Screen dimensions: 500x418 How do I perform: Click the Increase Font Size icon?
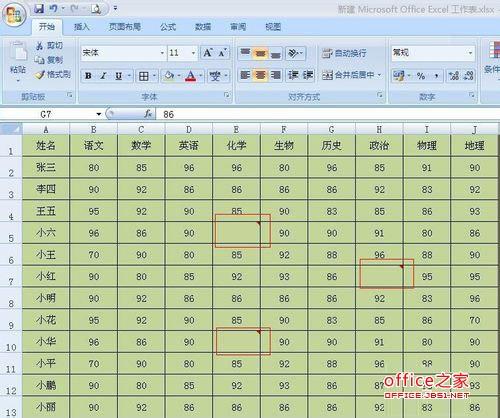point(208,53)
